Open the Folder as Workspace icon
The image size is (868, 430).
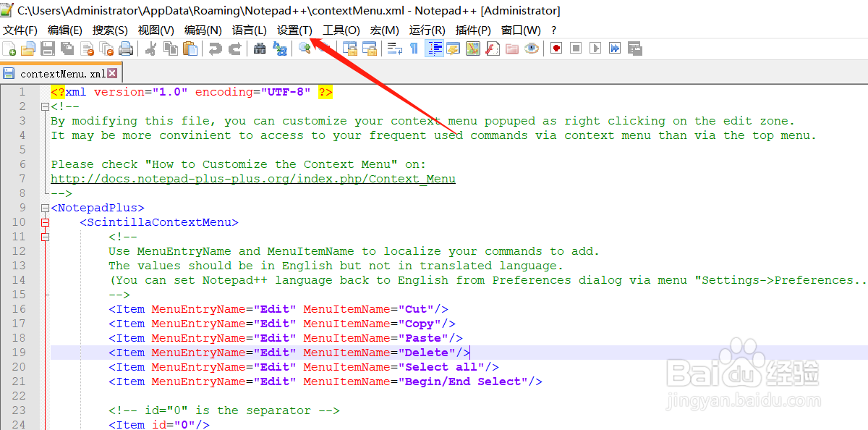tap(512, 49)
